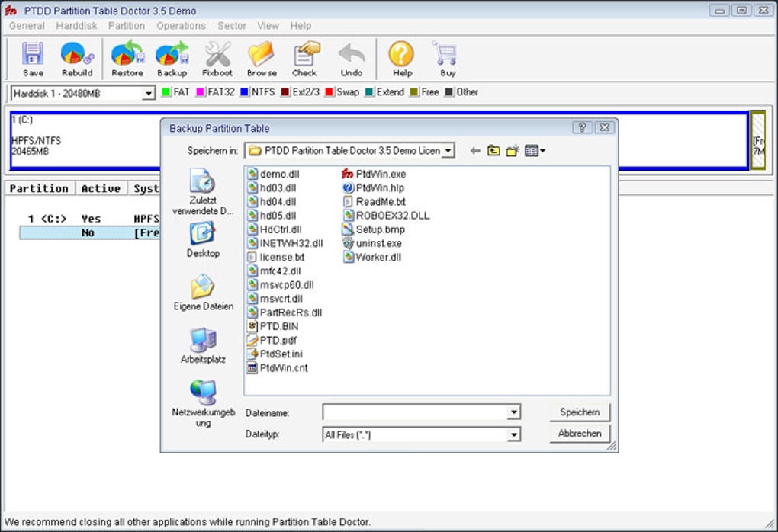Click the Abbrechen button

pos(580,434)
